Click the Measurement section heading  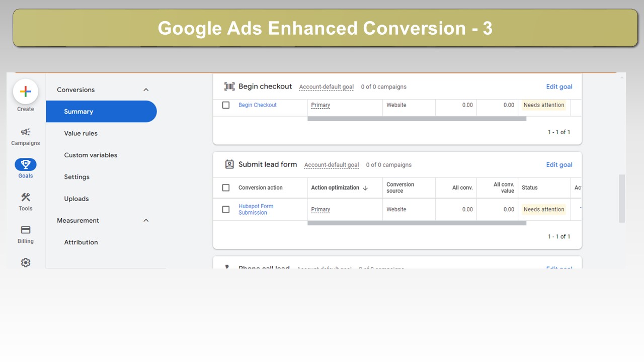(x=78, y=220)
